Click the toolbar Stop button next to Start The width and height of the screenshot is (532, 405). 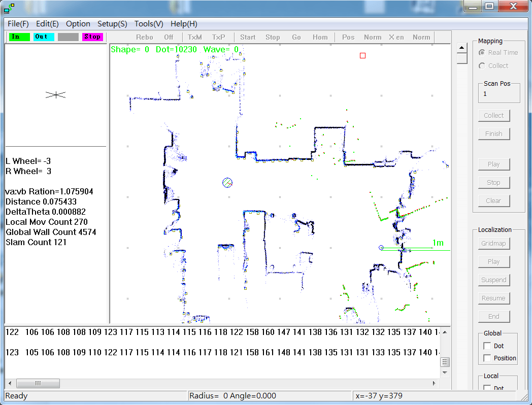tap(273, 38)
